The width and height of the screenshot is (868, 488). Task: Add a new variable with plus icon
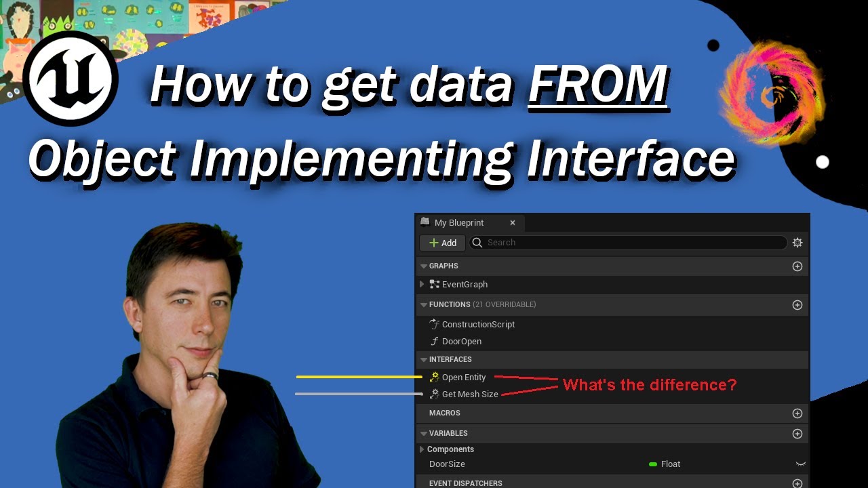pyautogui.click(x=797, y=434)
